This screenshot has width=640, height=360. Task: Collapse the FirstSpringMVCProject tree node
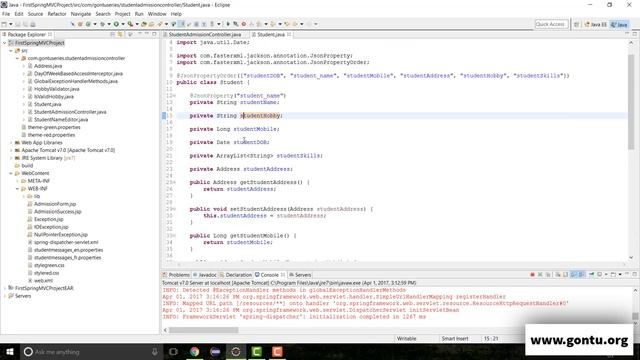click(x=4, y=43)
